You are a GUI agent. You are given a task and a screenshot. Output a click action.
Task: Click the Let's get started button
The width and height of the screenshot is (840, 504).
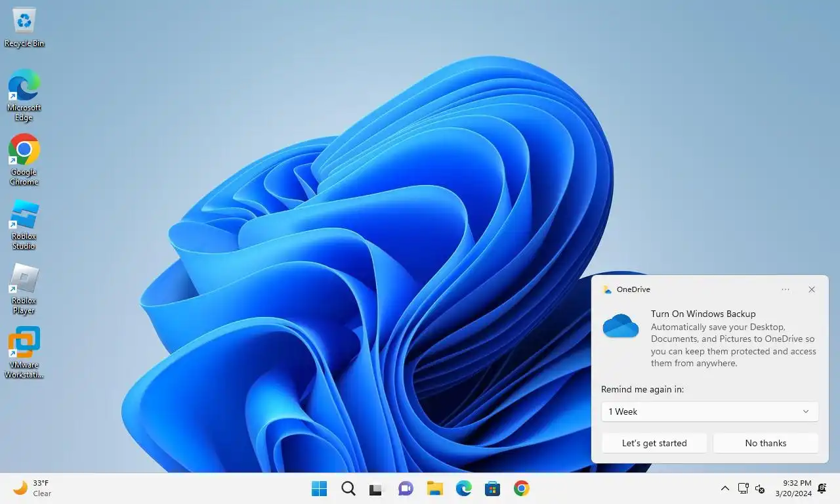click(x=654, y=443)
